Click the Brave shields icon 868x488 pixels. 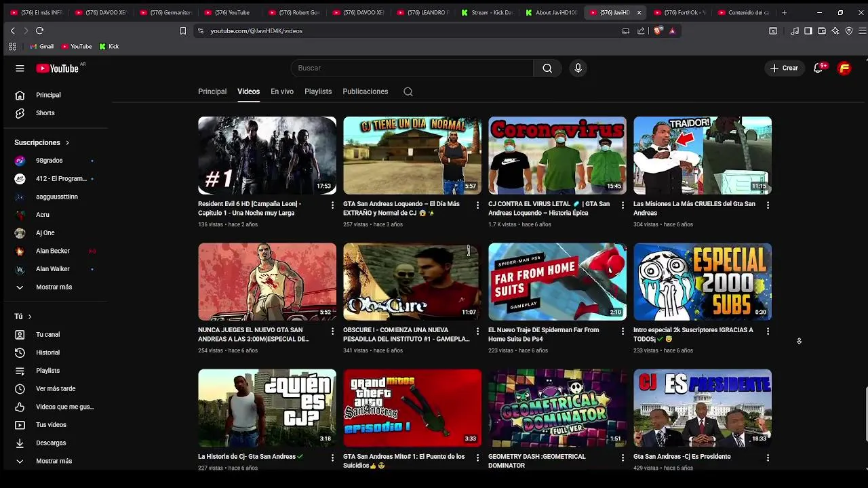click(657, 30)
